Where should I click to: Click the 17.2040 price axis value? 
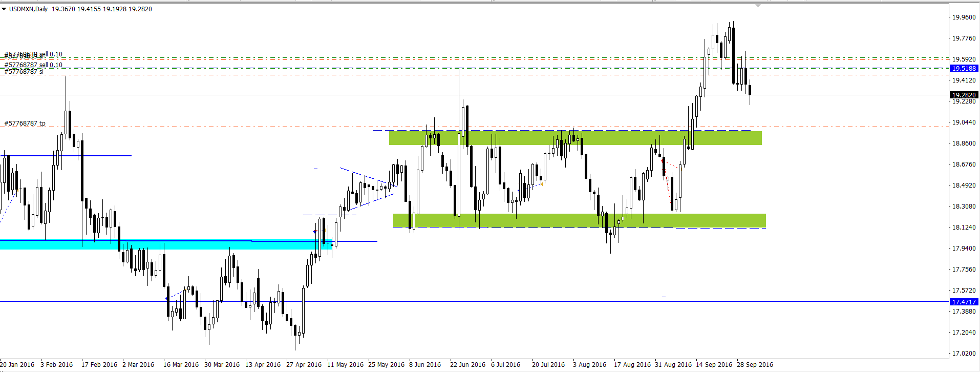tap(964, 332)
